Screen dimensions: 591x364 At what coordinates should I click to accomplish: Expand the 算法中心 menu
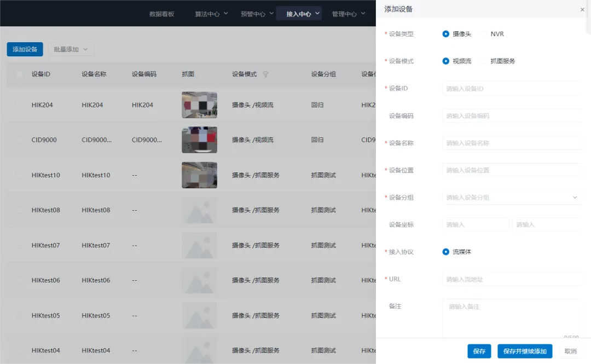point(211,14)
